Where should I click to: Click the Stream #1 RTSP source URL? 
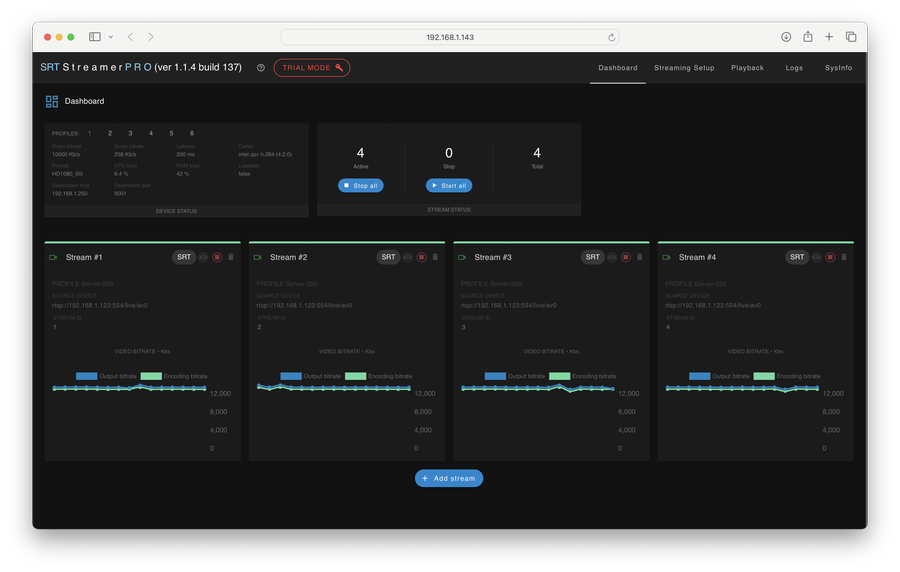point(100,305)
